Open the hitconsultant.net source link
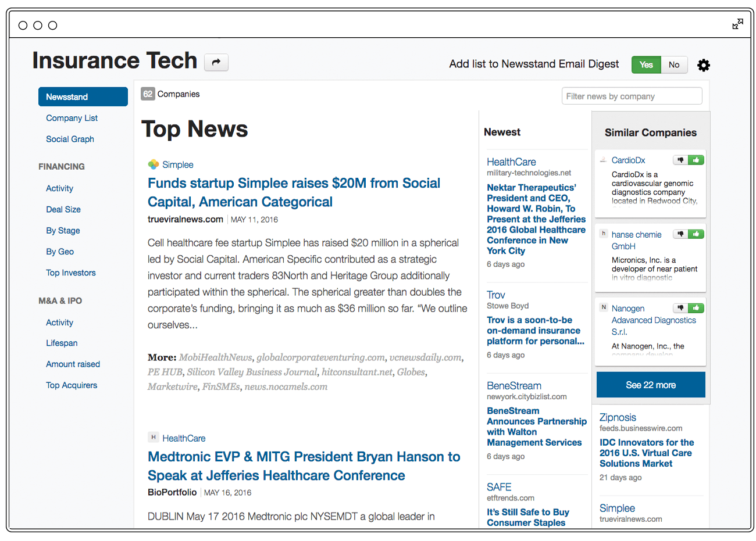Viewport: 756px width, 541px height. point(357,372)
